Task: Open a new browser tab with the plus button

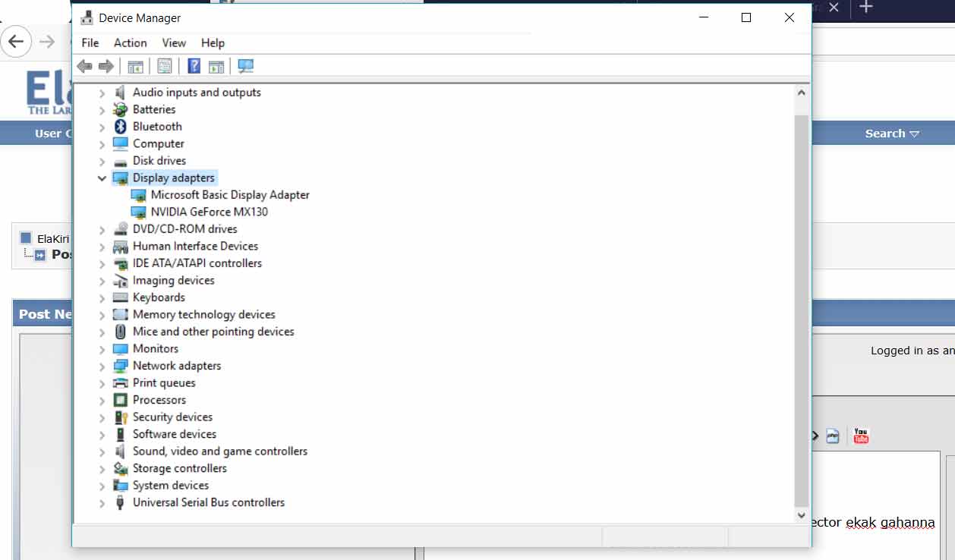Action: pyautogui.click(x=866, y=8)
